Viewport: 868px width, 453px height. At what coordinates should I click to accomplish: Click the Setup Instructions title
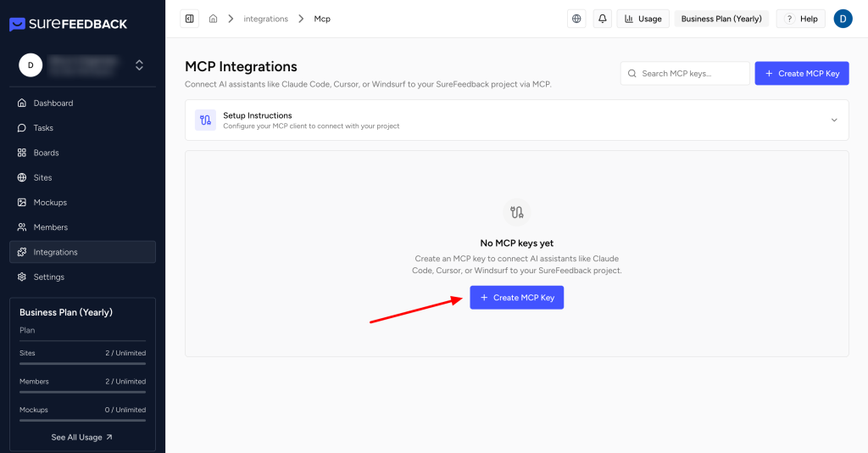click(x=258, y=115)
